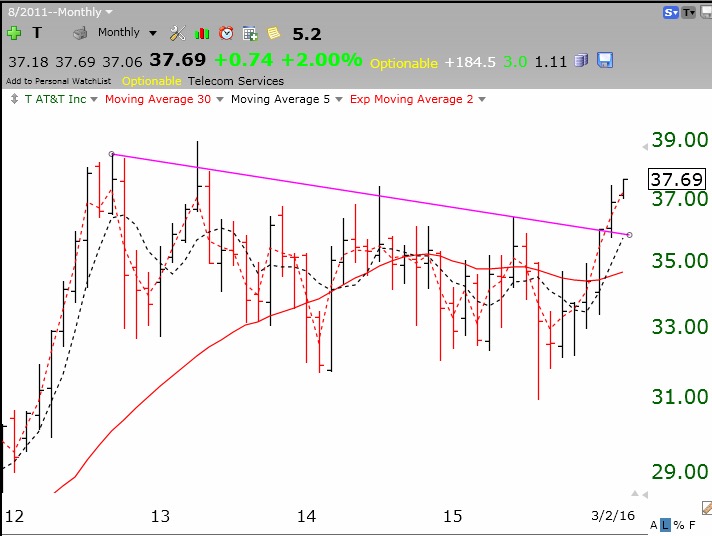
Task: Click the gray left arrow above the ALF letters
Action: [645, 495]
